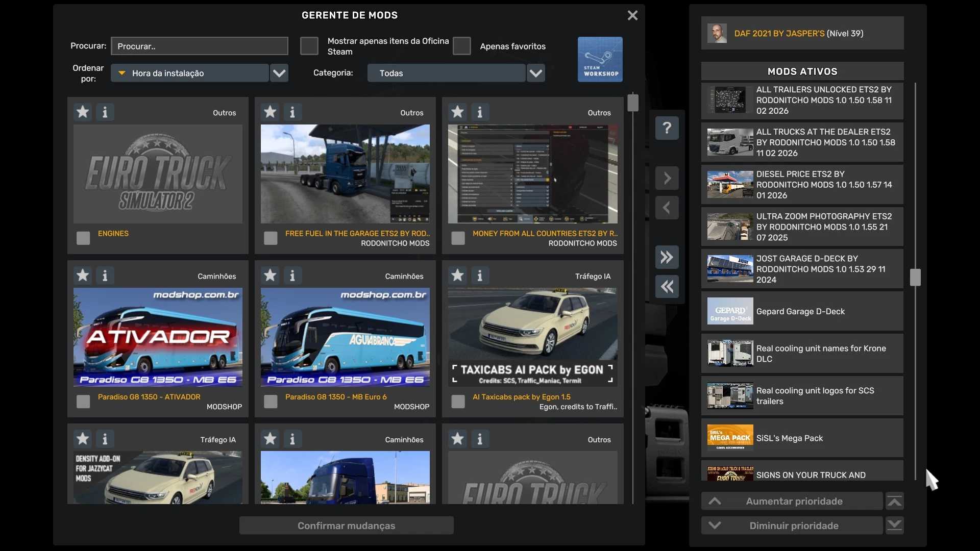Open info for FREE FUEL IN THE GARAGE mod
Screen dimensions: 980x551
click(x=292, y=112)
